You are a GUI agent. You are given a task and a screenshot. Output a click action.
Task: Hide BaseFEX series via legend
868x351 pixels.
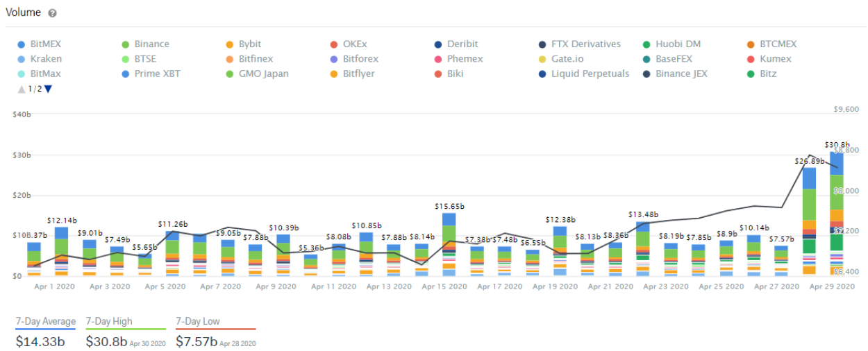pyautogui.click(x=667, y=59)
